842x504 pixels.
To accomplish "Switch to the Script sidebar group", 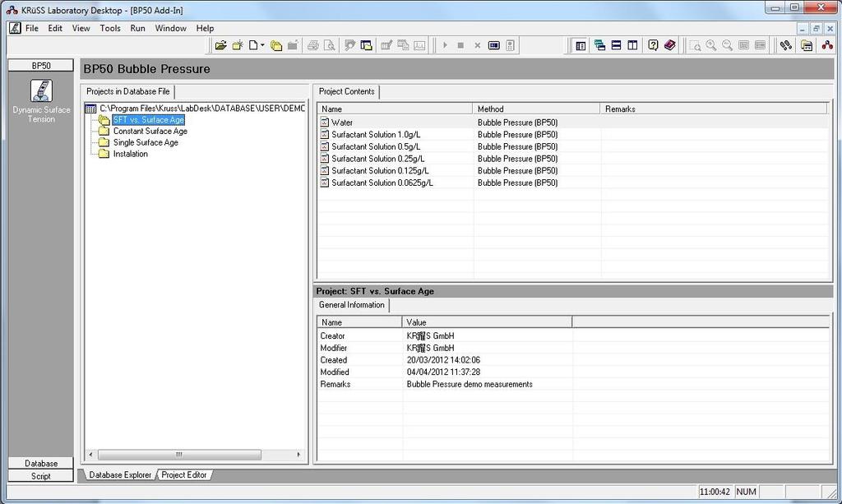I will [x=41, y=476].
